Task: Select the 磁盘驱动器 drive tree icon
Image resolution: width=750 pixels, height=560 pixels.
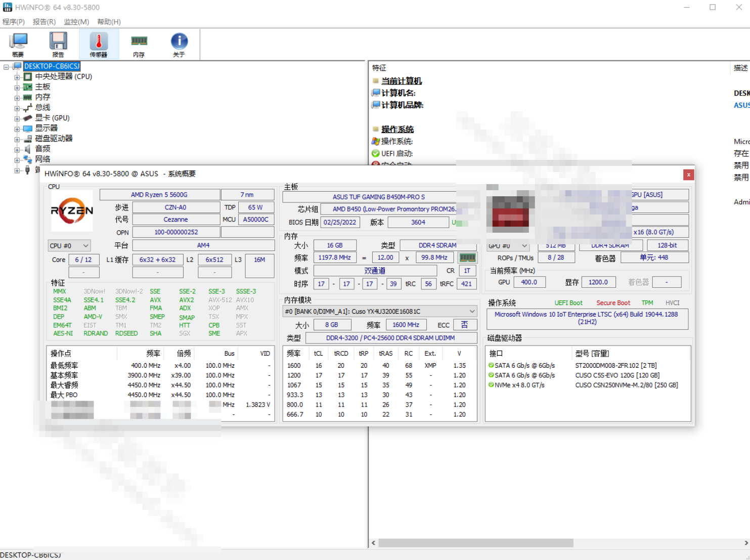Action: pyautogui.click(x=28, y=139)
